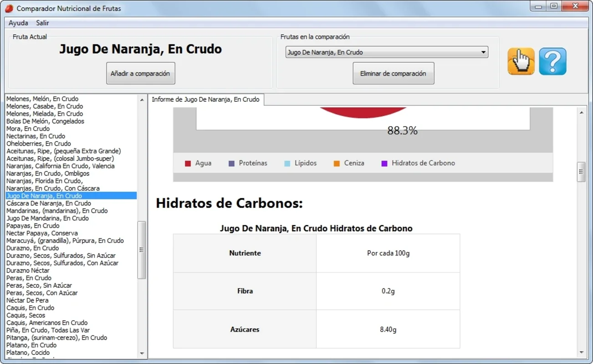The width and height of the screenshot is (593, 364).
Task: Click the Añadir a comparación button
Action: pyautogui.click(x=140, y=73)
